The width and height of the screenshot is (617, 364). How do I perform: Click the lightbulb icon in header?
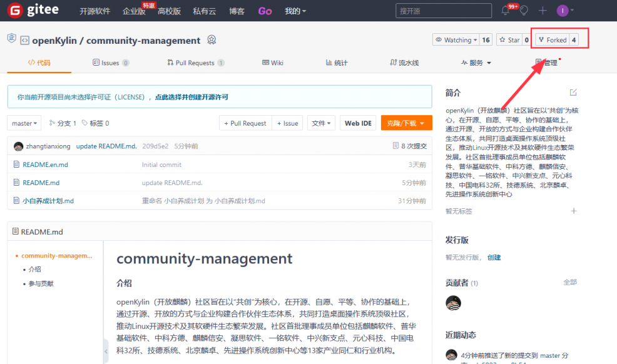(524, 11)
